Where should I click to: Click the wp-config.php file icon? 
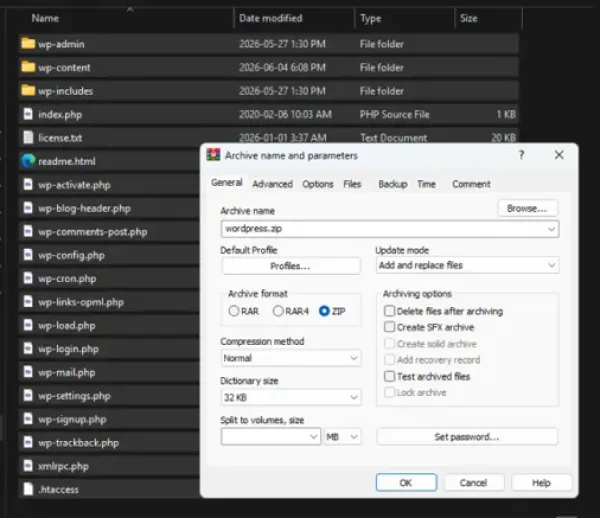[28, 255]
